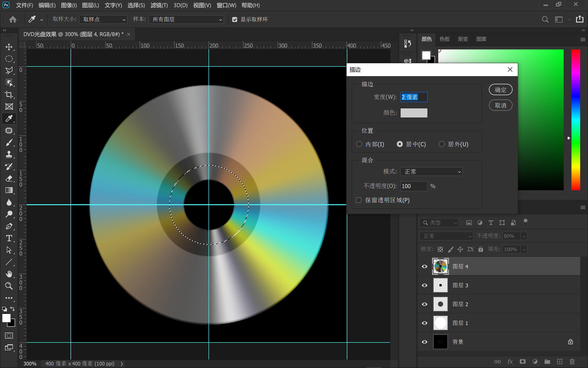Click the share icon at top right

coord(580,19)
